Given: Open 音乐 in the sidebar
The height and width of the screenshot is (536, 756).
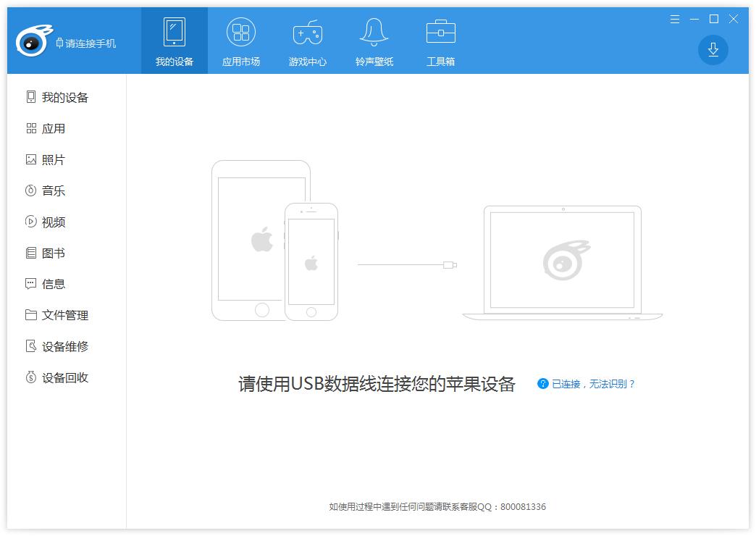Looking at the screenshot, I should tap(54, 190).
